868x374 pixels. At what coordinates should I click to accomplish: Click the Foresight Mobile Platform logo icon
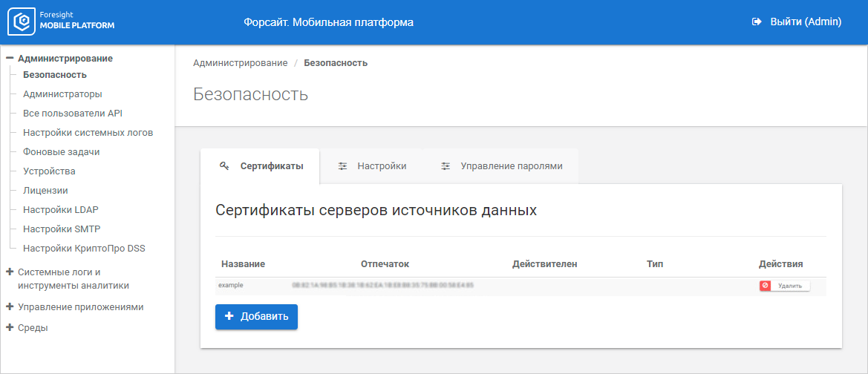pyautogui.click(x=22, y=22)
